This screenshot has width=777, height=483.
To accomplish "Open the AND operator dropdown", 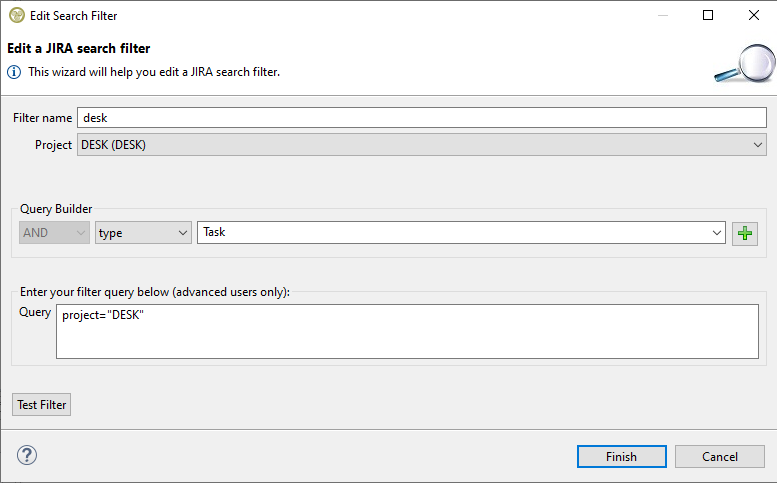I will (55, 233).
